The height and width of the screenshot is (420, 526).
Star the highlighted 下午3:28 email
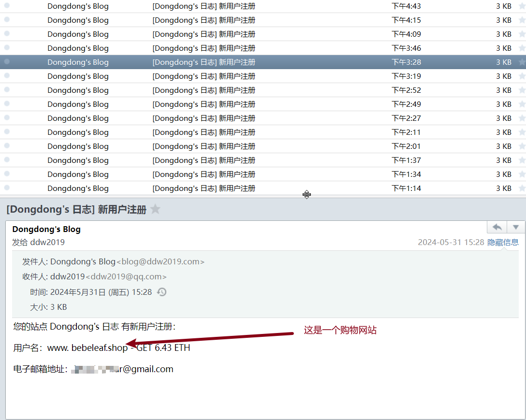click(522, 62)
